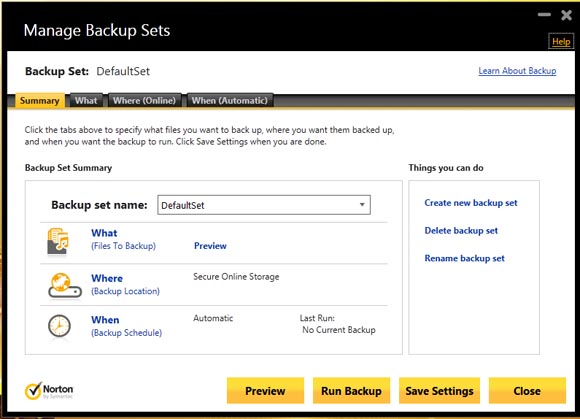This screenshot has height=419, width=580.
Task: Expand the Backup set name dropdown arrow
Action: (362, 205)
